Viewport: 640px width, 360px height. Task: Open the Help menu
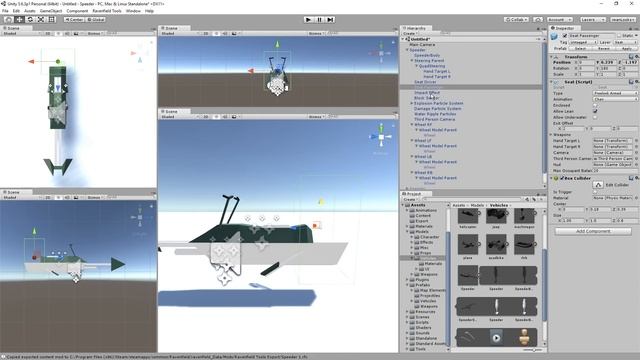[x=149, y=11]
